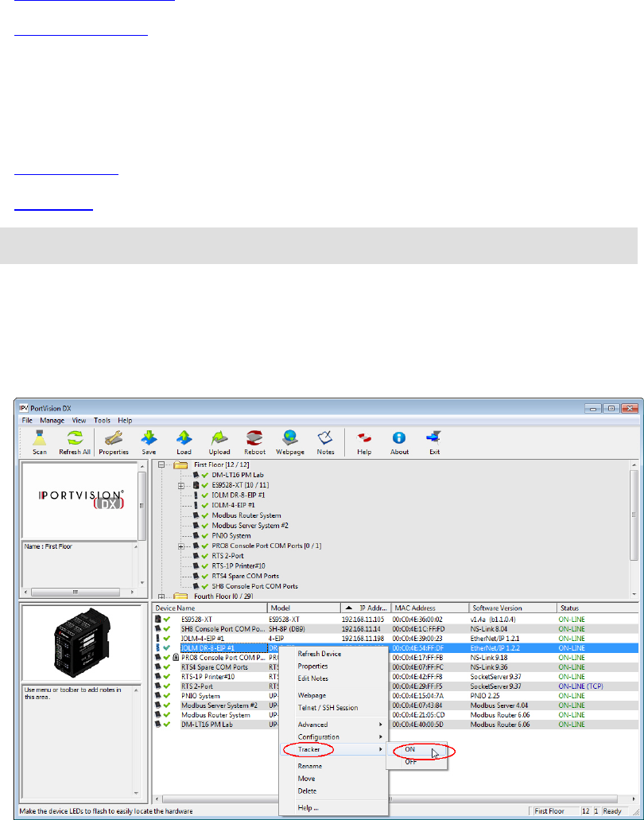
Task: Sort by the Model column header
Action: 304,608
